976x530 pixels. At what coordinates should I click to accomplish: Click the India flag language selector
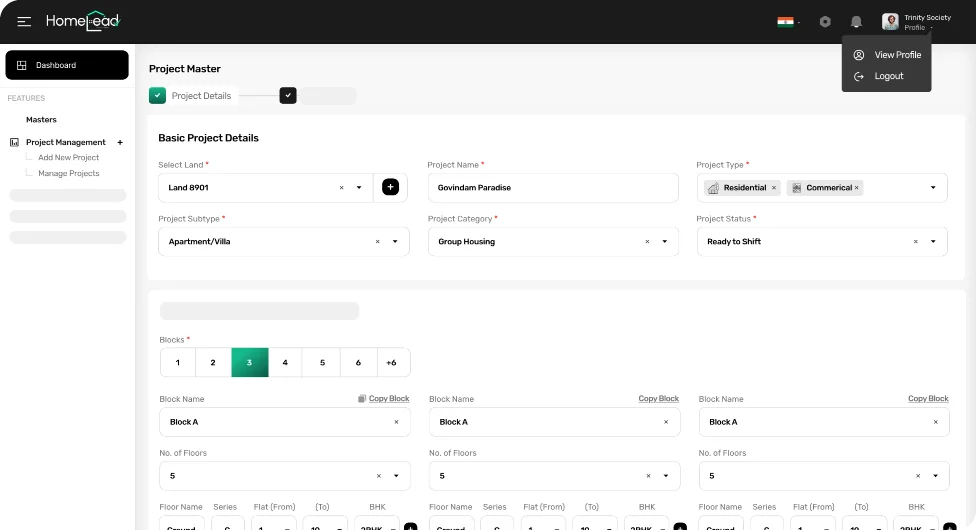point(785,21)
